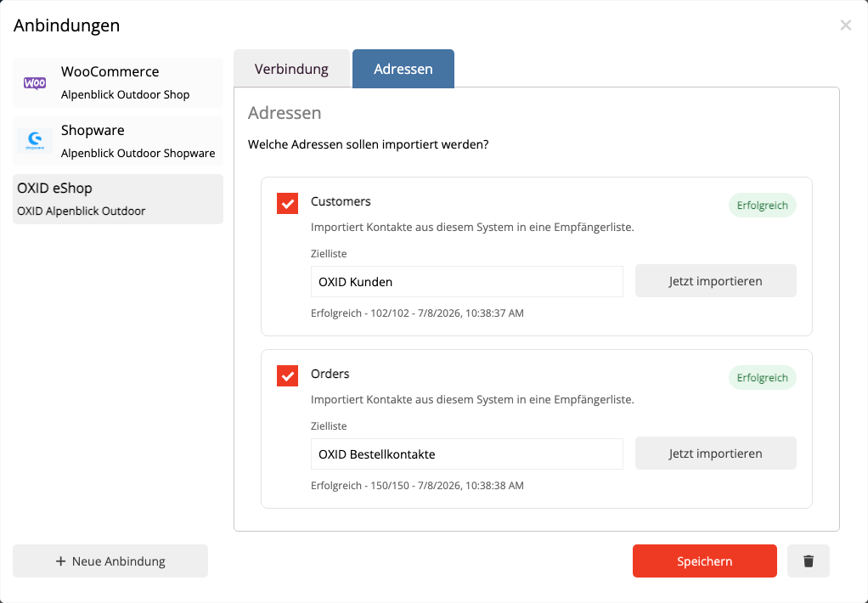Save settings with Speichern button
This screenshot has width=868, height=603.
[705, 561]
